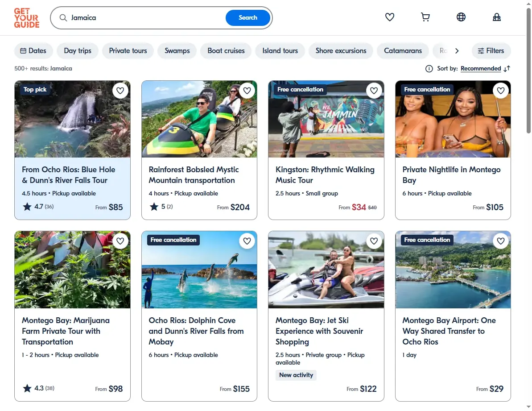The height and width of the screenshot is (411, 532).
Task: Favorite the Private Nightlife in Montego Bay
Action: tap(501, 91)
